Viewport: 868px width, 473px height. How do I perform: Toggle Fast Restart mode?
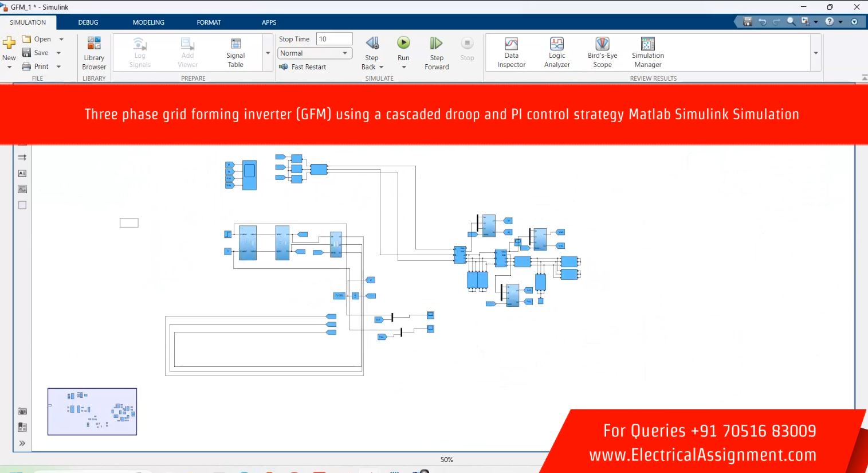click(x=303, y=67)
